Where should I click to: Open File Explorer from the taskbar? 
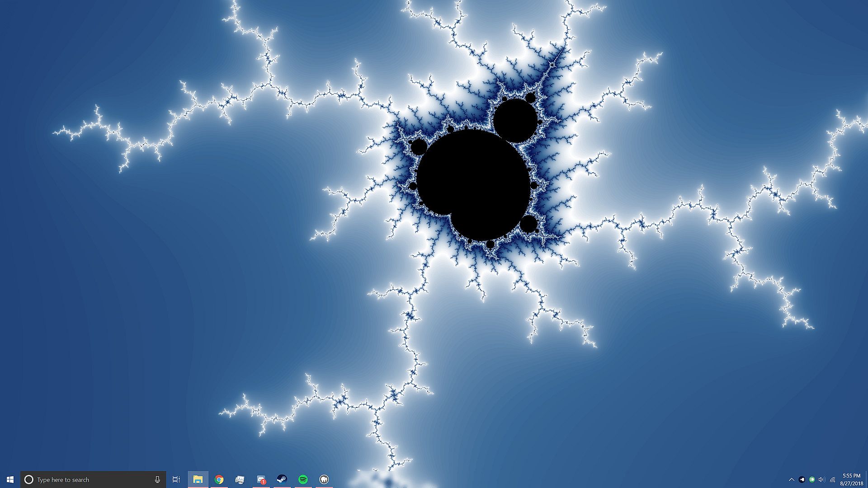pos(198,479)
